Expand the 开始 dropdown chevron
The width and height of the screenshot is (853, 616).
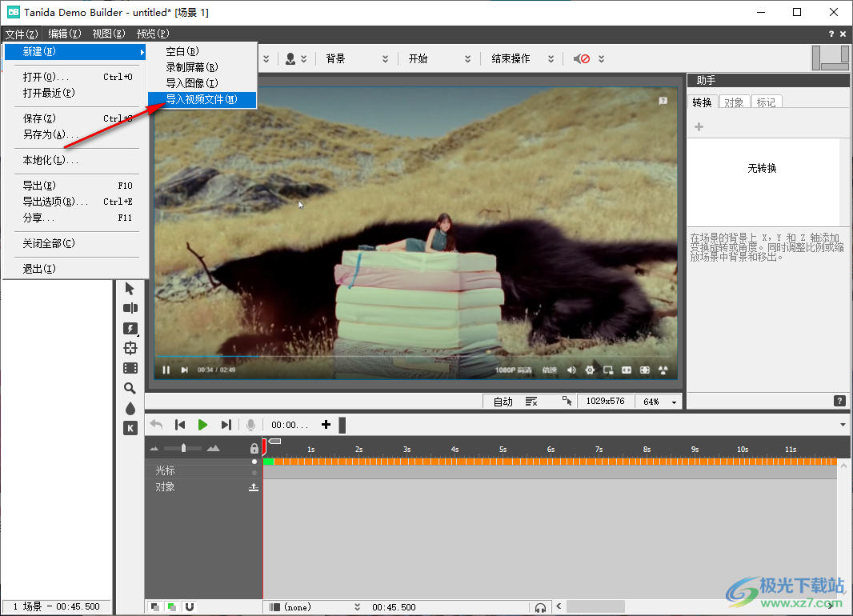click(467, 58)
